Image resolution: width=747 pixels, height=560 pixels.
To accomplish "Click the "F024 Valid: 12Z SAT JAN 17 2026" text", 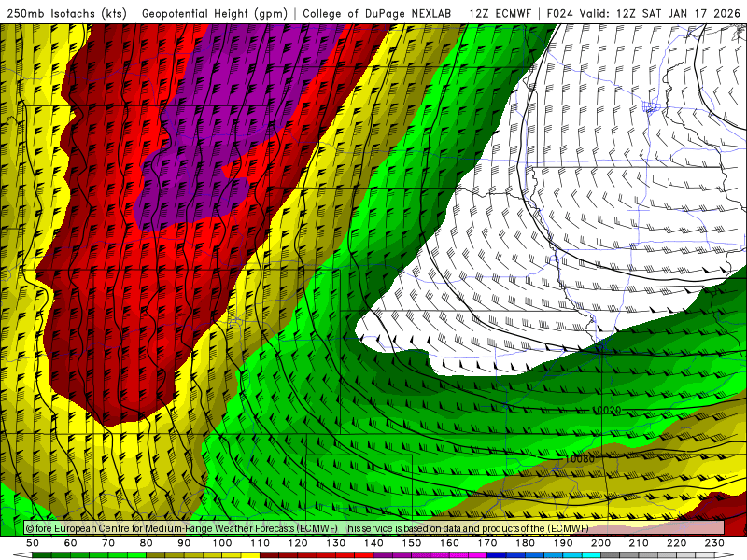I will coord(643,14).
